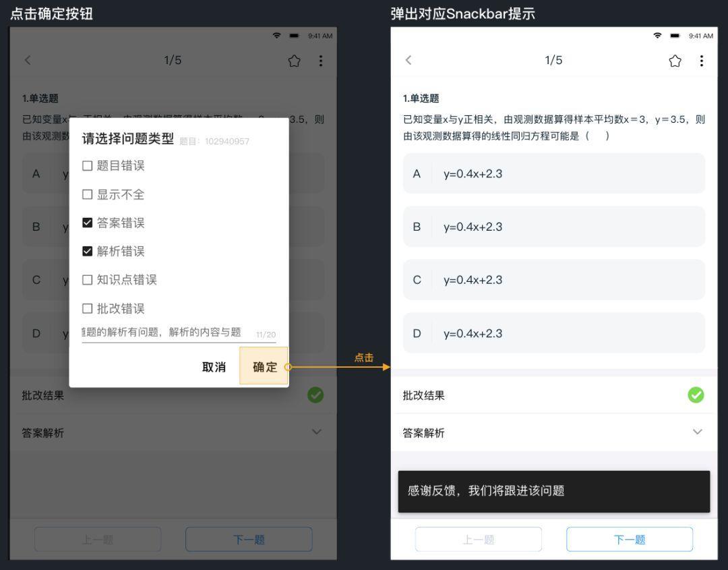Screen dimensions: 728x570
Task: Uncheck the 解析错误 option
Action: point(87,251)
